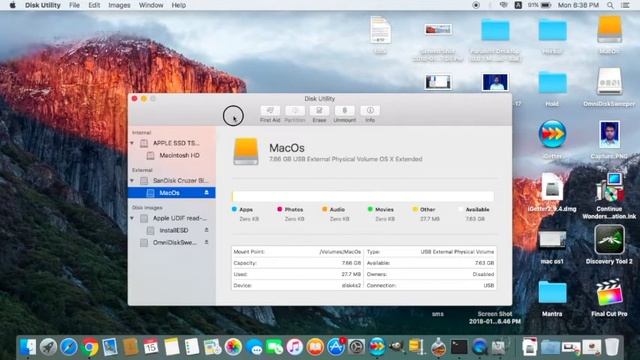640x360 pixels.
Task: Select InstallESD in the sidebar
Action: (172, 231)
